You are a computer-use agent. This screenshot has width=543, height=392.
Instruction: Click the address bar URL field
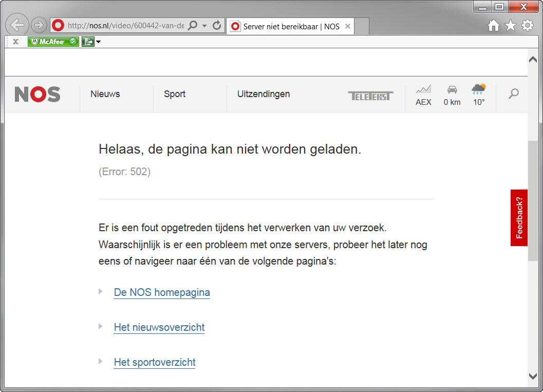(126, 26)
